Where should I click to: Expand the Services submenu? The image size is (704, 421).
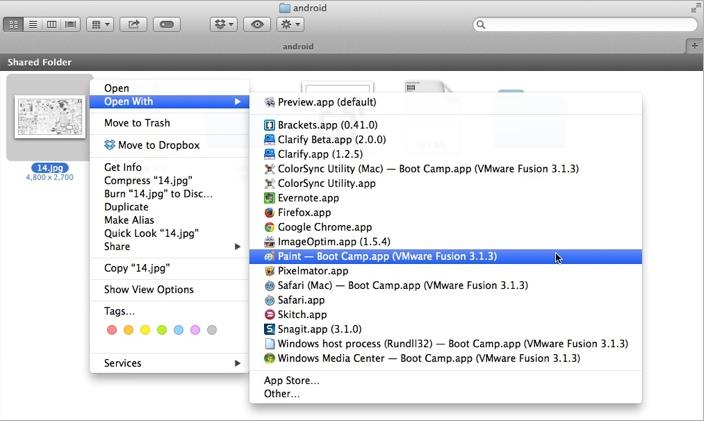point(169,363)
